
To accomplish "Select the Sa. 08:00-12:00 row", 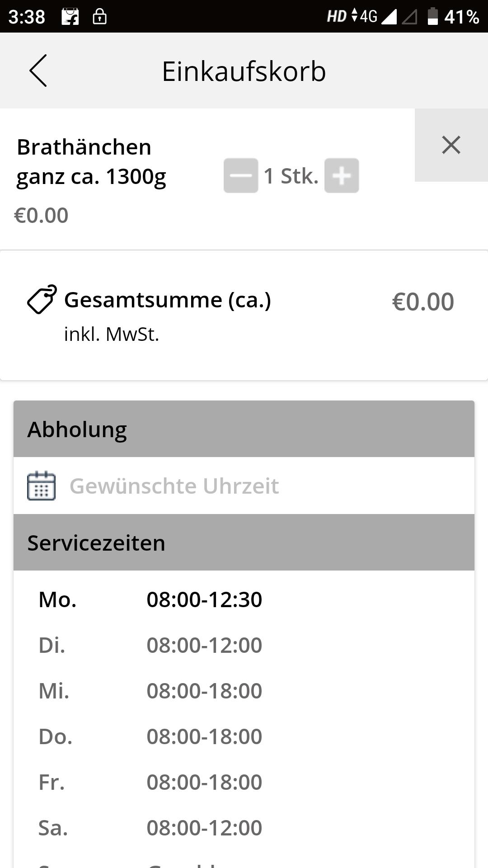I will coord(244,828).
